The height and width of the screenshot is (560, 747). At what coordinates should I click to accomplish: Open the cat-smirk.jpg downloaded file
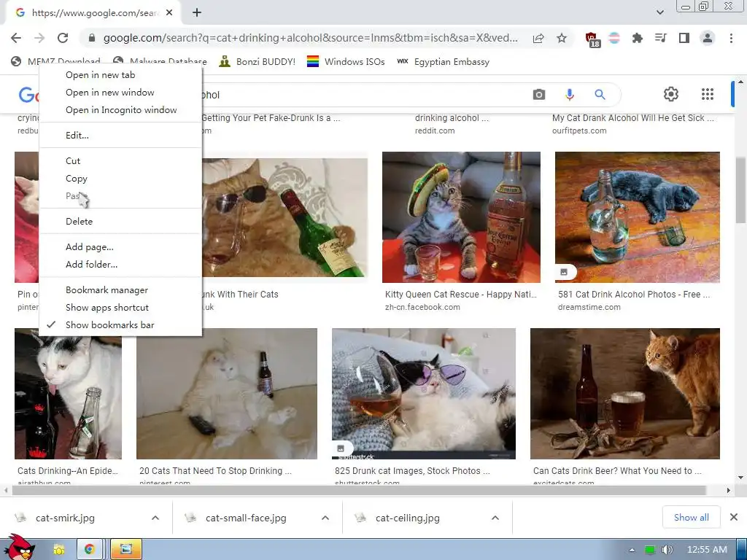click(x=65, y=518)
